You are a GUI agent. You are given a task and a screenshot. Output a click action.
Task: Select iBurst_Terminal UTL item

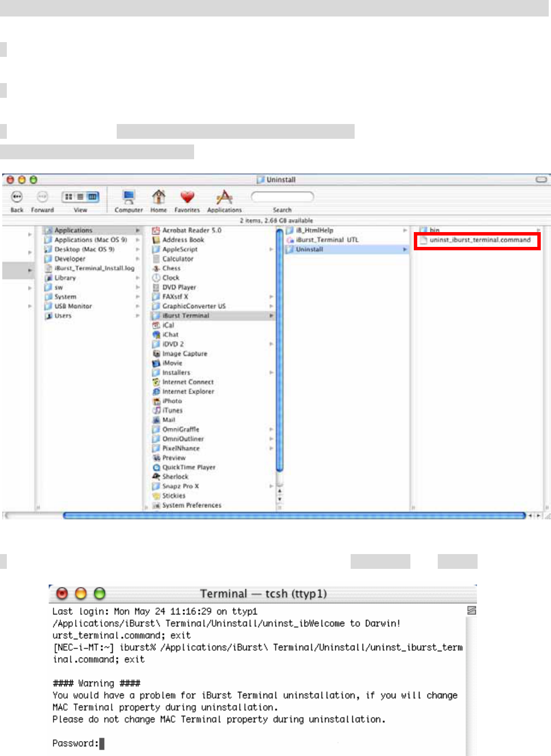click(347, 240)
